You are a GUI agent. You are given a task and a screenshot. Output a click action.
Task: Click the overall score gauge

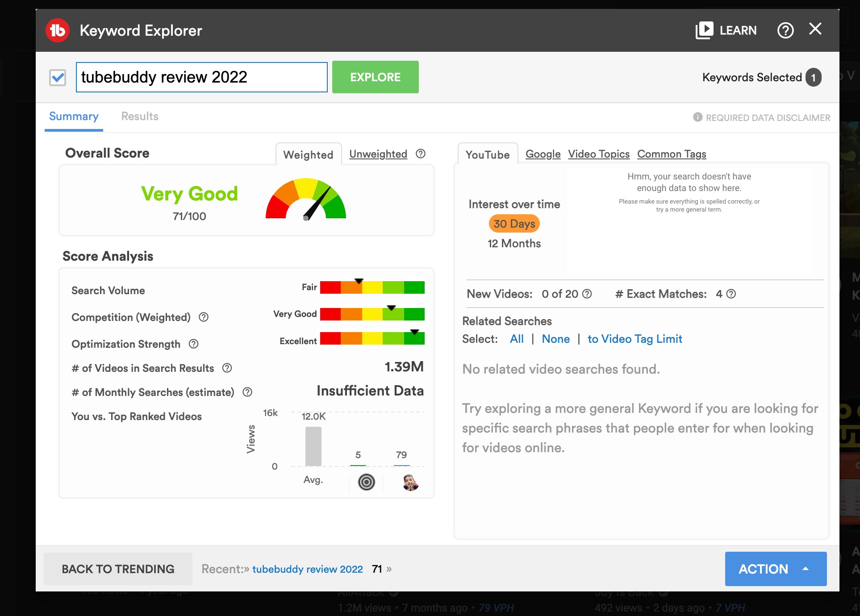[x=306, y=199]
